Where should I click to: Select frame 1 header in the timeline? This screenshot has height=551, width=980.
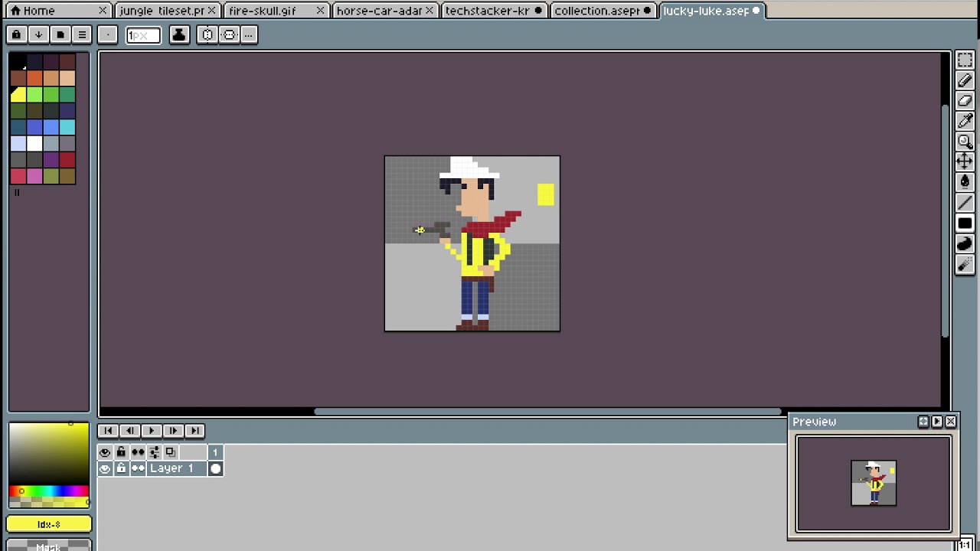coord(216,452)
